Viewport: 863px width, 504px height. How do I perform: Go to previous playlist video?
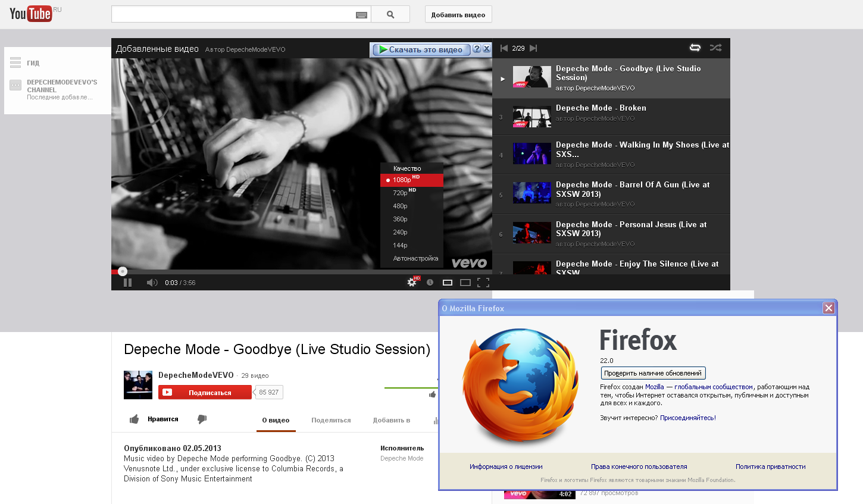click(x=504, y=48)
